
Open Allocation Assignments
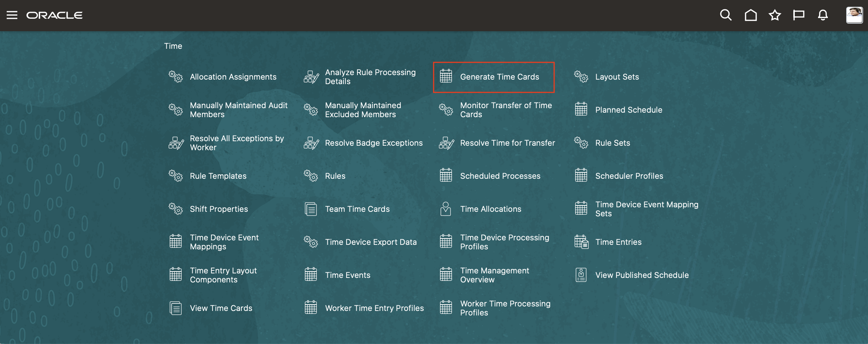click(233, 77)
